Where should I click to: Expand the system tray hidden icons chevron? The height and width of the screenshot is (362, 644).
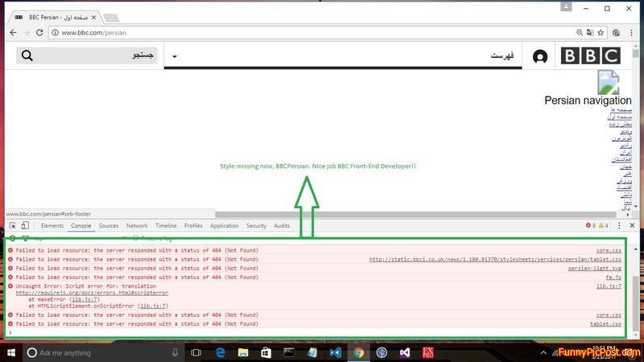(x=543, y=352)
